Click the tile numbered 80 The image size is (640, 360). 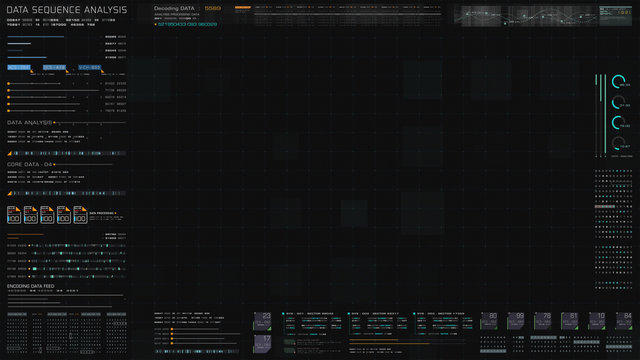click(x=489, y=321)
